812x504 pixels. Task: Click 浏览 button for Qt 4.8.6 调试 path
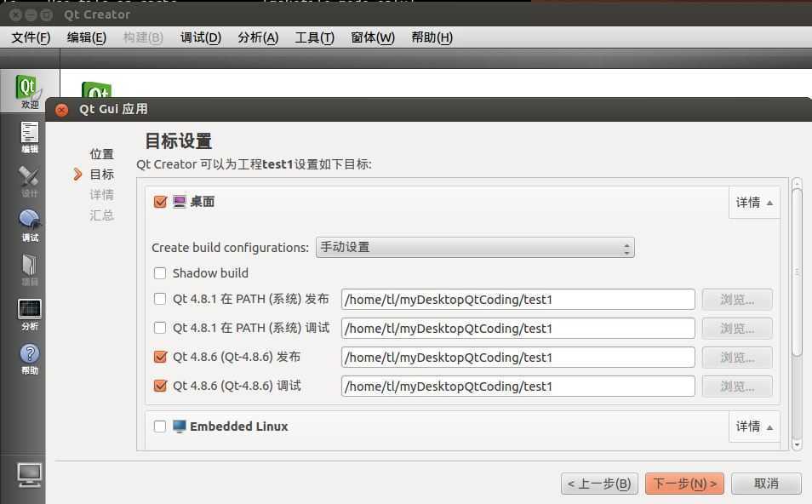tap(737, 387)
